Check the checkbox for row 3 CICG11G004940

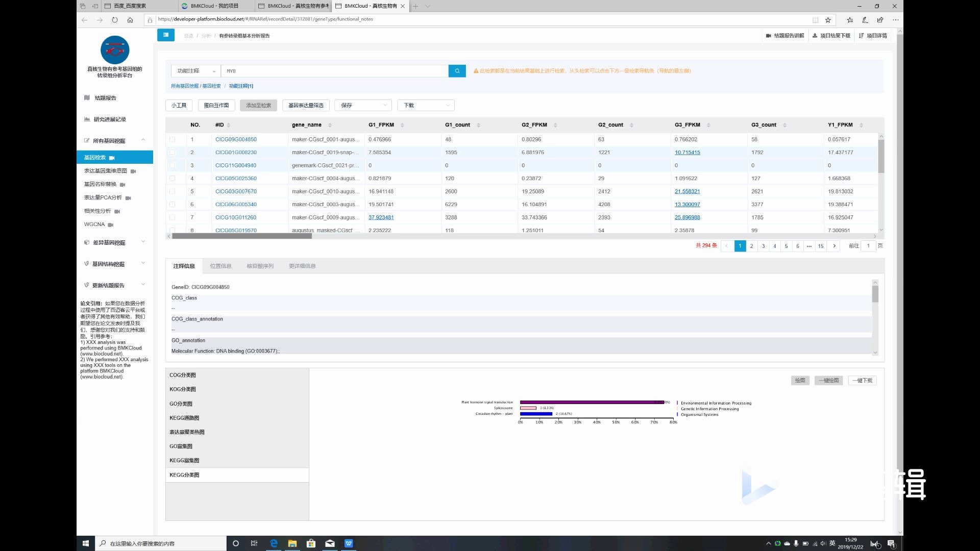click(x=172, y=165)
